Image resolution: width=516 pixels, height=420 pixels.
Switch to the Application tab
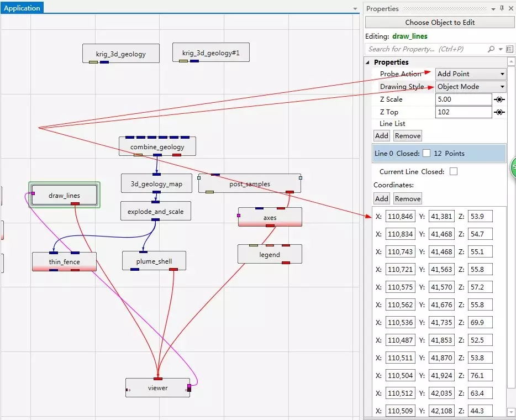click(x=22, y=8)
